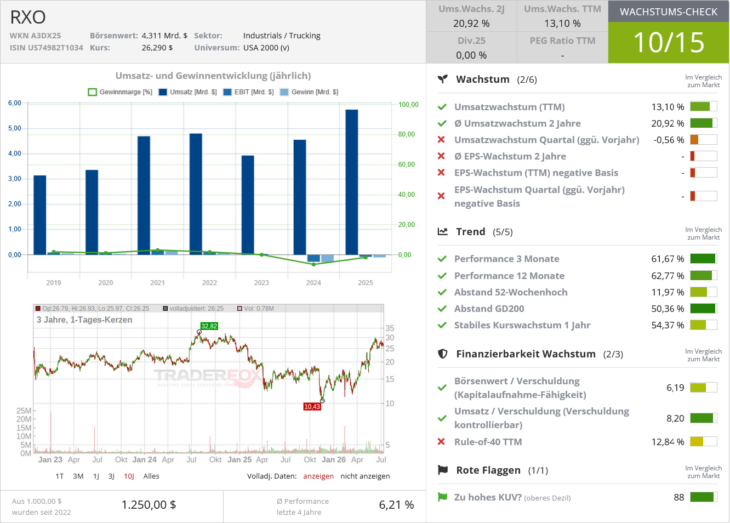This screenshot has height=523, width=730.
Task: Click the Wachstum plant icon
Action: (x=443, y=79)
